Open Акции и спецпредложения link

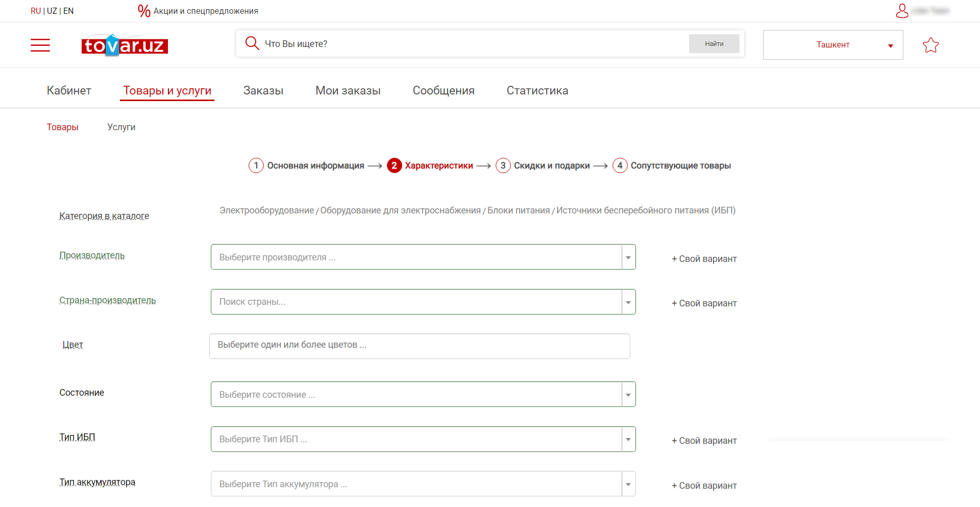tap(206, 11)
